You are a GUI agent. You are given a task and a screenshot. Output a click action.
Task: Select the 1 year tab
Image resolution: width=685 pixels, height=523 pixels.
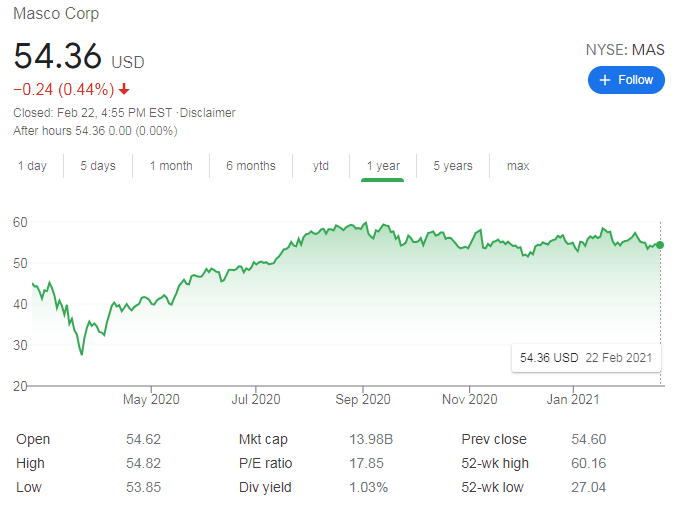pos(383,166)
